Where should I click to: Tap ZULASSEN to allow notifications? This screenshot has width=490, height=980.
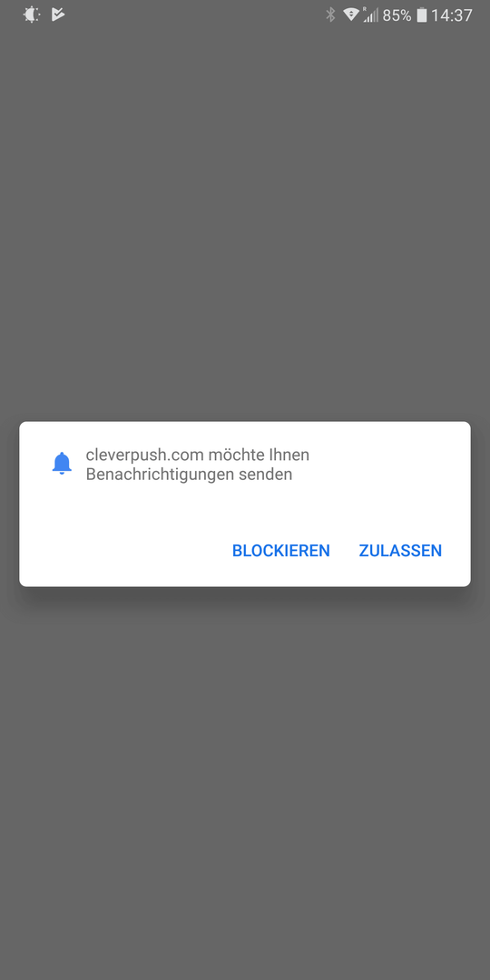pos(400,551)
